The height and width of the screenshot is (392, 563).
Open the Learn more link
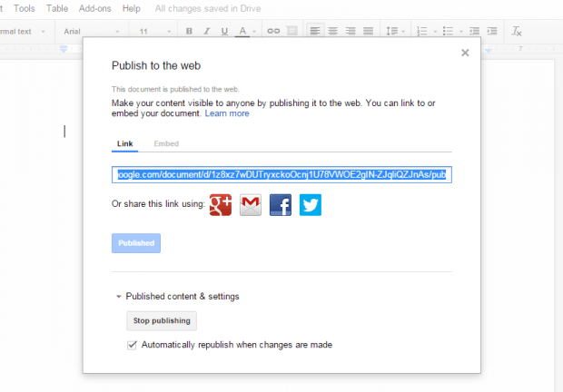point(227,113)
